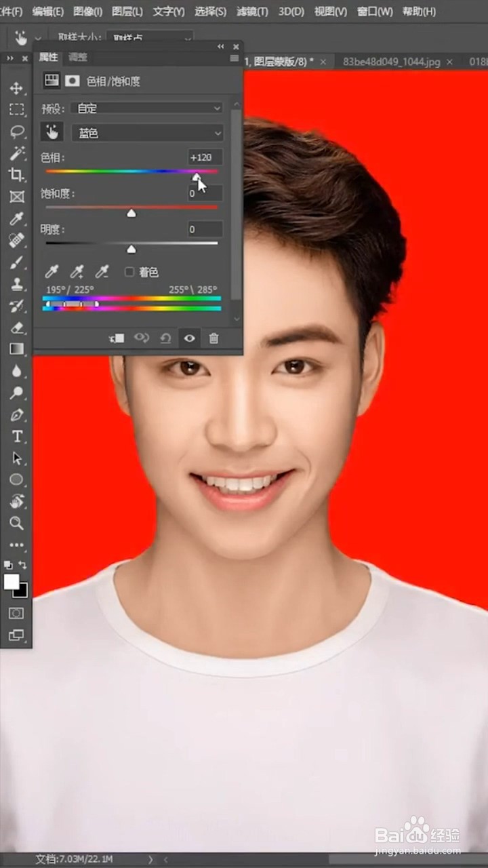Click the 色相 value field +120
Image resolution: width=488 pixels, height=868 pixels.
coord(205,157)
